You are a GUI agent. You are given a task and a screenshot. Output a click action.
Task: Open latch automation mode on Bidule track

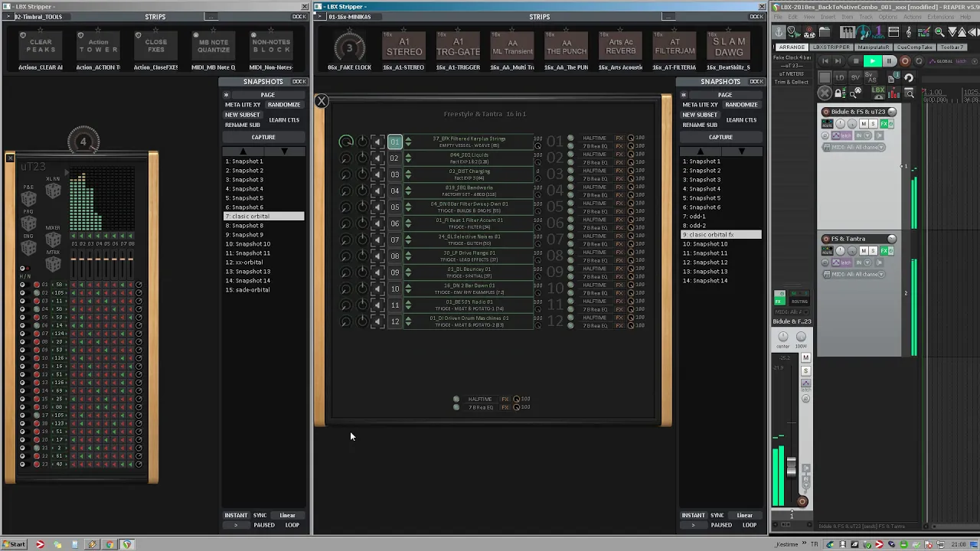pos(841,135)
